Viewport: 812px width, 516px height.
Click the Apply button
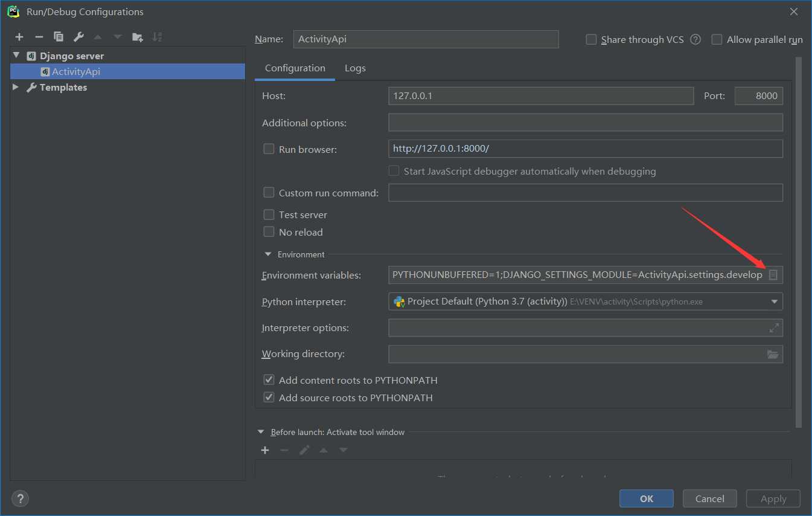(x=773, y=498)
